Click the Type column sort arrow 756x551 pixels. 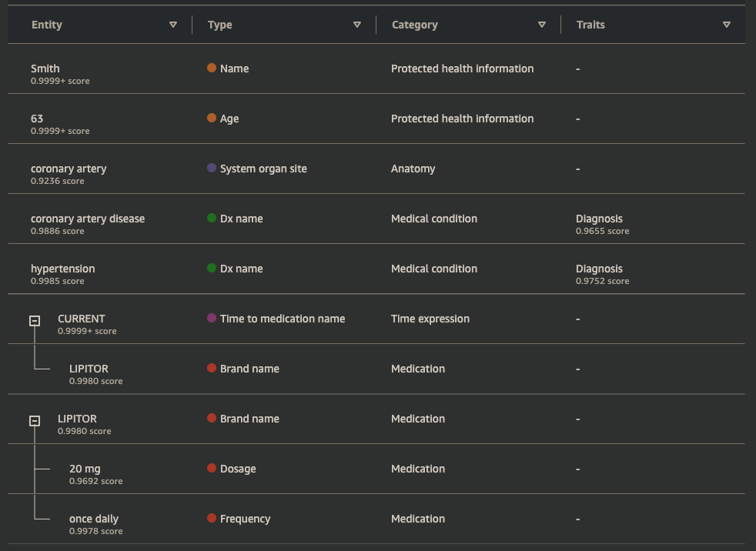pyautogui.click(x=357, y=25)
